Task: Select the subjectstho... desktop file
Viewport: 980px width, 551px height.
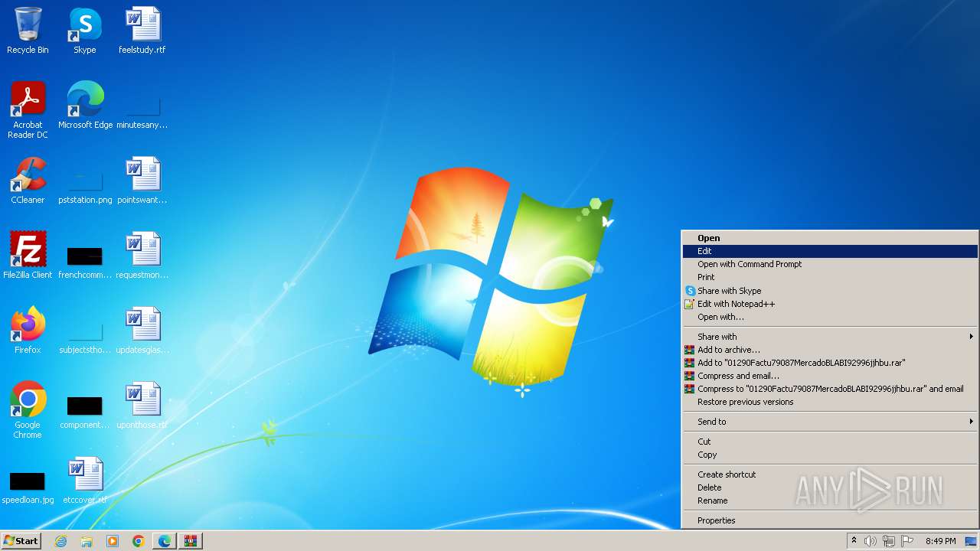Action: [x=85, y=334]
